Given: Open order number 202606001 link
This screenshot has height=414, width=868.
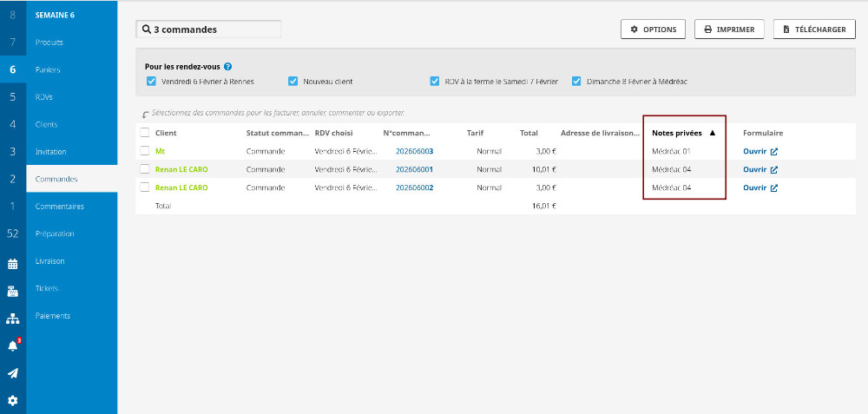Looking at the screenshot, I should 414,169.
